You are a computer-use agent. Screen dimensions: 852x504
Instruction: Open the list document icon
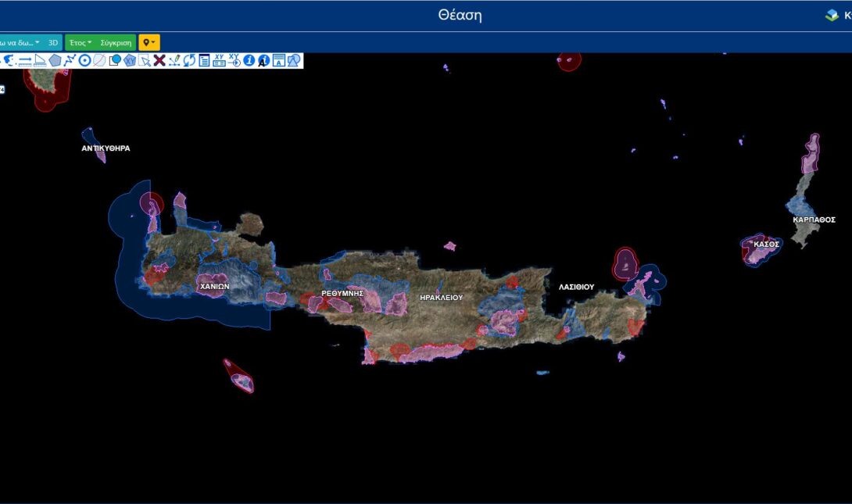pos(204,60)
